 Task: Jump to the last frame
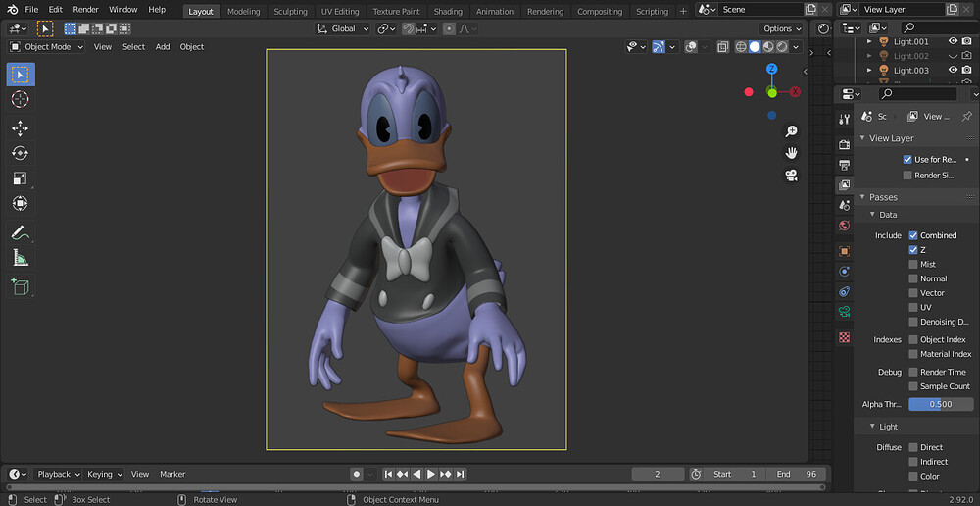point(461,474)
